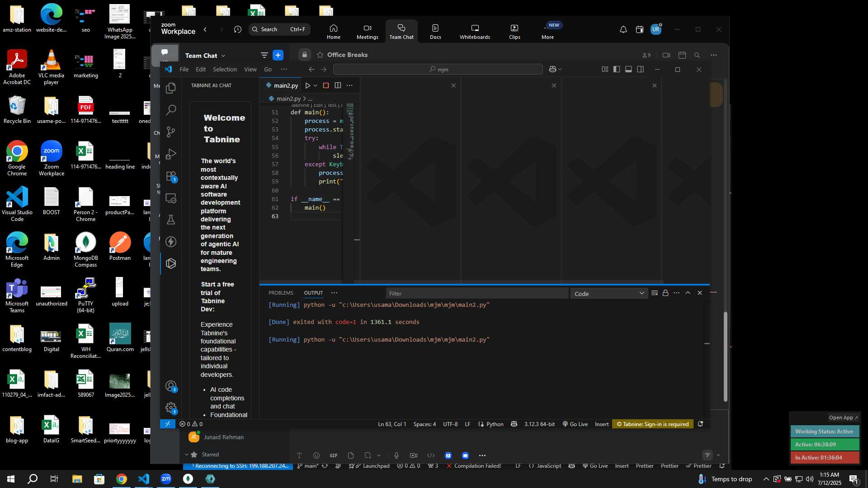Click Open App on the tracker widget
The height and width of the screenshot is (488, 868).
(843, 418)
